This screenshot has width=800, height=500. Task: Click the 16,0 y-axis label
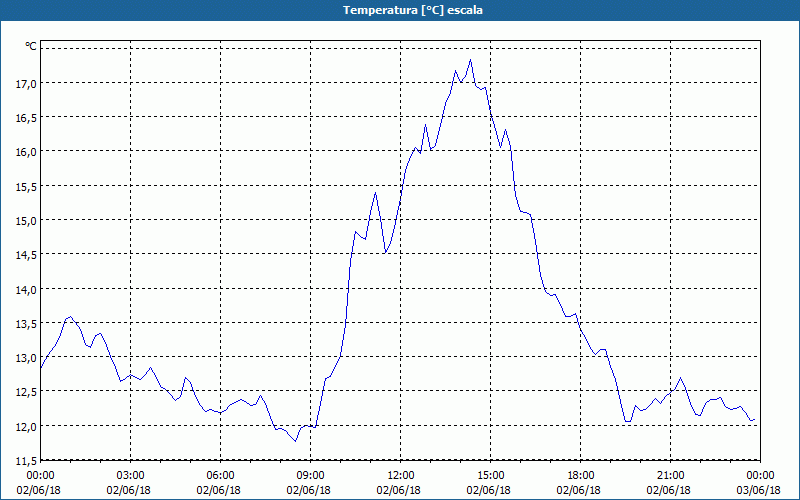click(x=27, y=152)
